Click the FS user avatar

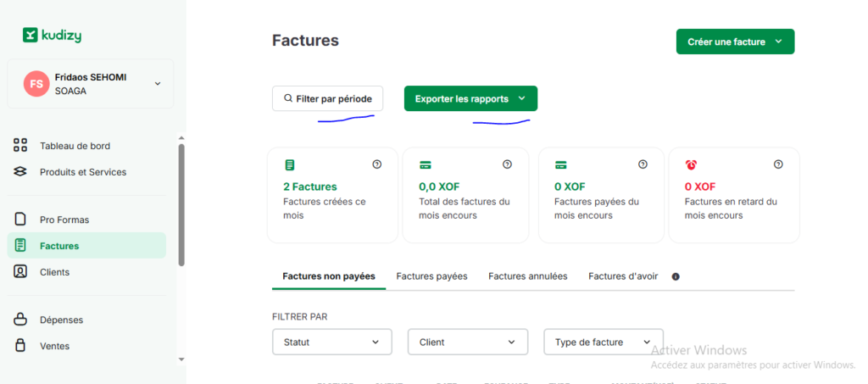pyautogui.click(x=36, y=83)
